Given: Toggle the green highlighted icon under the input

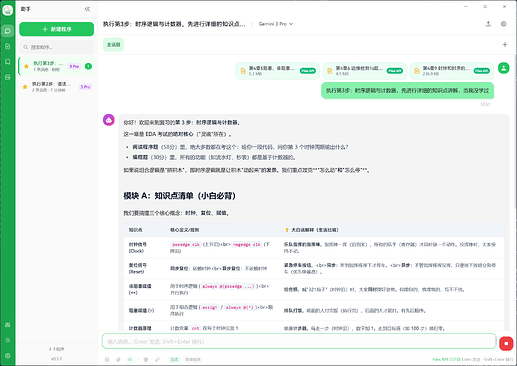Looking at the screenshot, I should [x=130, y=359].
